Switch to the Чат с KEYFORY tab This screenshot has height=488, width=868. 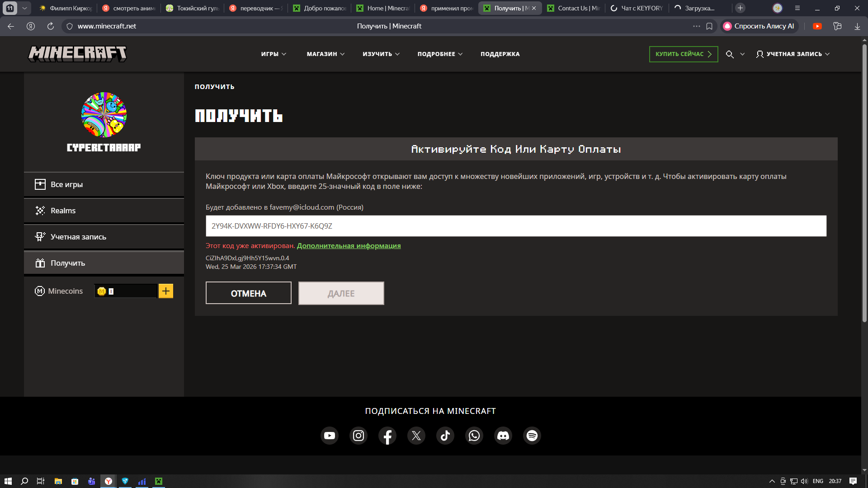click(637, 8)
